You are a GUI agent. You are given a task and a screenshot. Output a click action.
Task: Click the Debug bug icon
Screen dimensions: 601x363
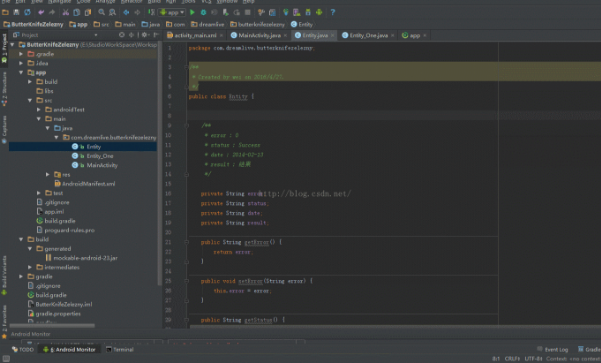[203, 12]
